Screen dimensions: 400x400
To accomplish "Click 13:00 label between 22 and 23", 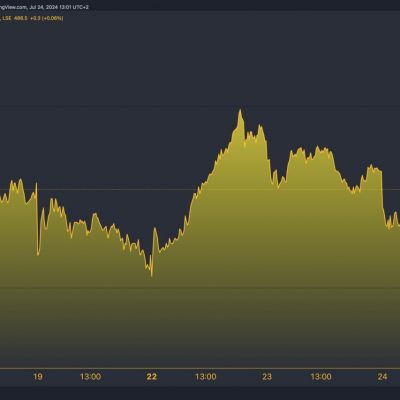I will (x=206, y=377).
